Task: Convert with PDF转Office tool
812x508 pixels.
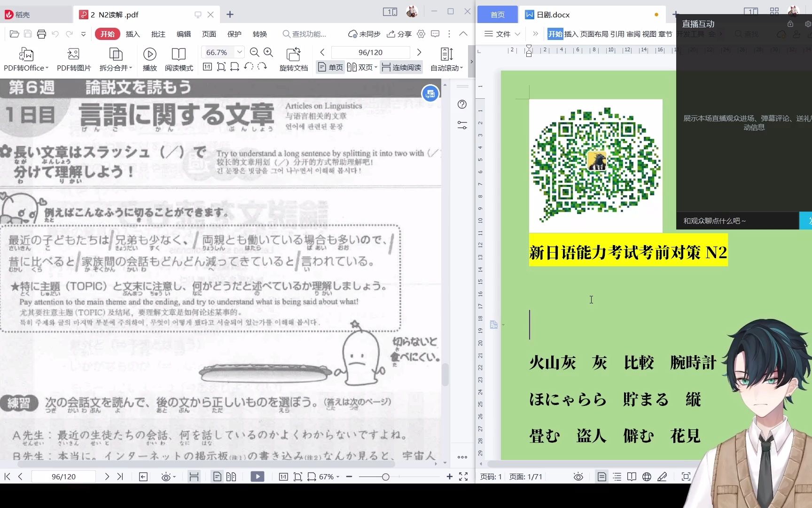Action: (x=26, y=59)
